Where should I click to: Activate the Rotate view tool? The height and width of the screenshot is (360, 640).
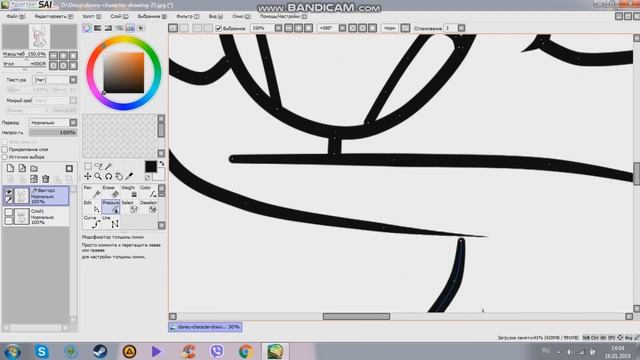[108, 176]
